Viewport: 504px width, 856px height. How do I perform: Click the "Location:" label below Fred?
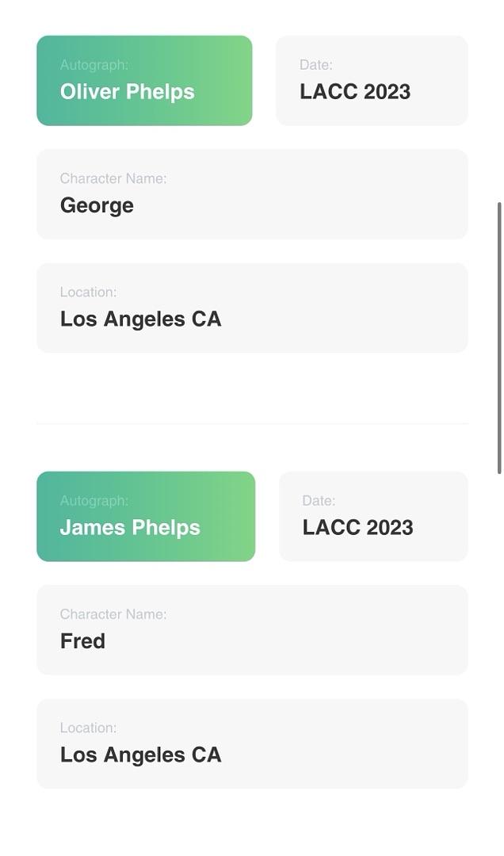(88, 728)
